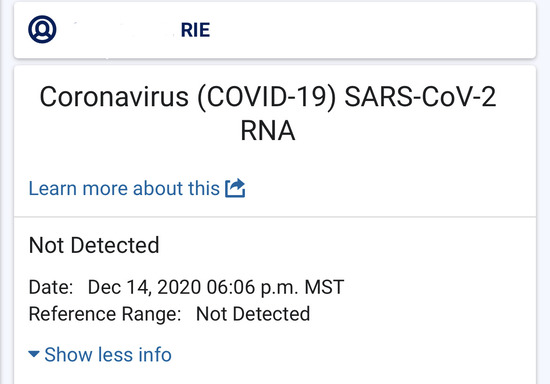Image resolution: width=550 pixels, height=384 pixels.
Task: Click the Reference Range value Not Detected
Action: coord(253,314)
